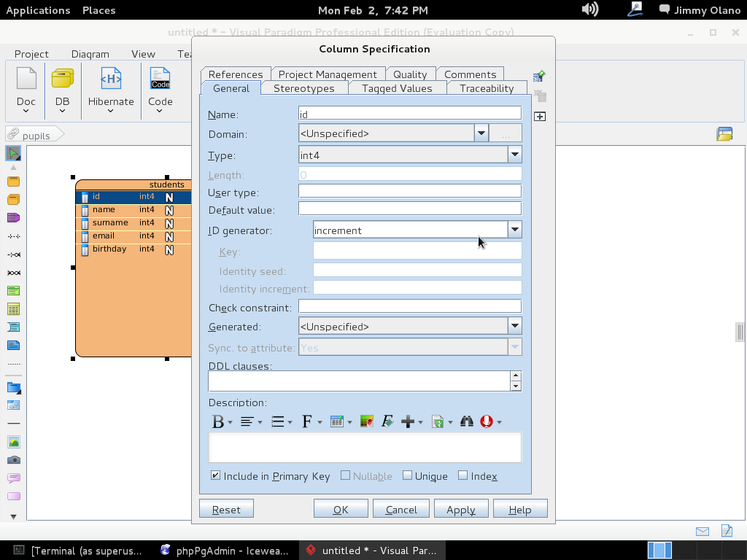Enable the Unique checkbox
The width and height of the screenshot is (747, 560).
(408, 475)
